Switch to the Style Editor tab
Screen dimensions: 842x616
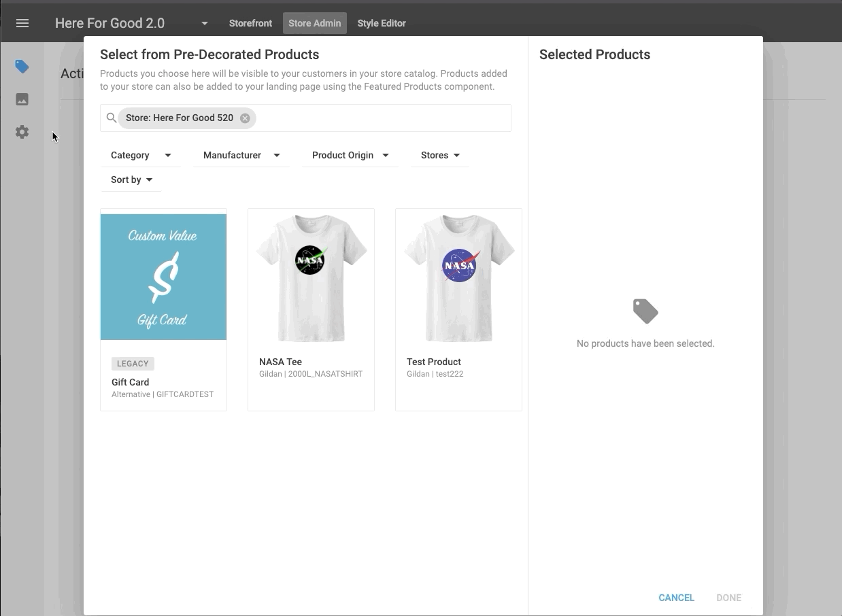tap(382, 23)
